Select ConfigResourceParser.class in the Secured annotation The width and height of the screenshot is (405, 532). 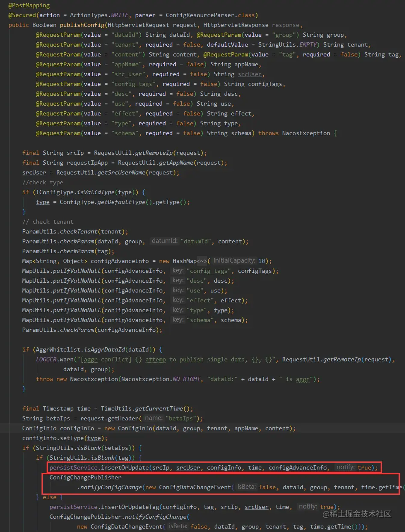coord(210,15)
